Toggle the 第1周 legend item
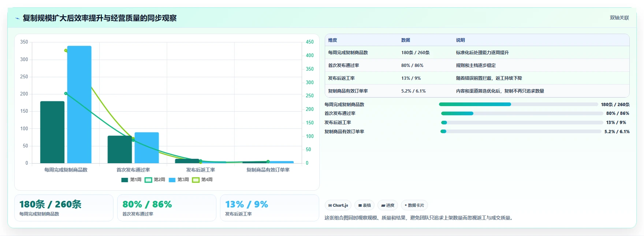This screenshot has width=644, height=236. point(131,180)
